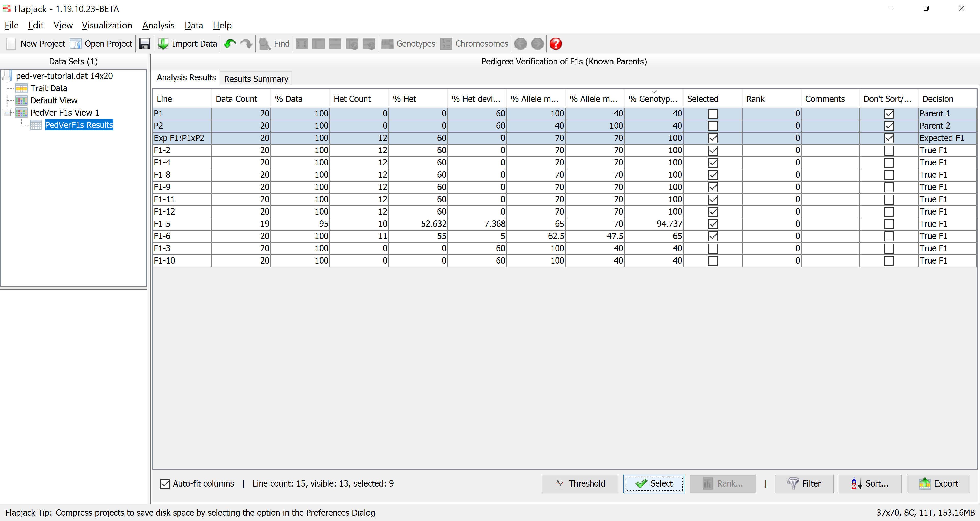Switch to the Results Summary tab
Viewport: 980px width, 521px height.
[256, 79]
